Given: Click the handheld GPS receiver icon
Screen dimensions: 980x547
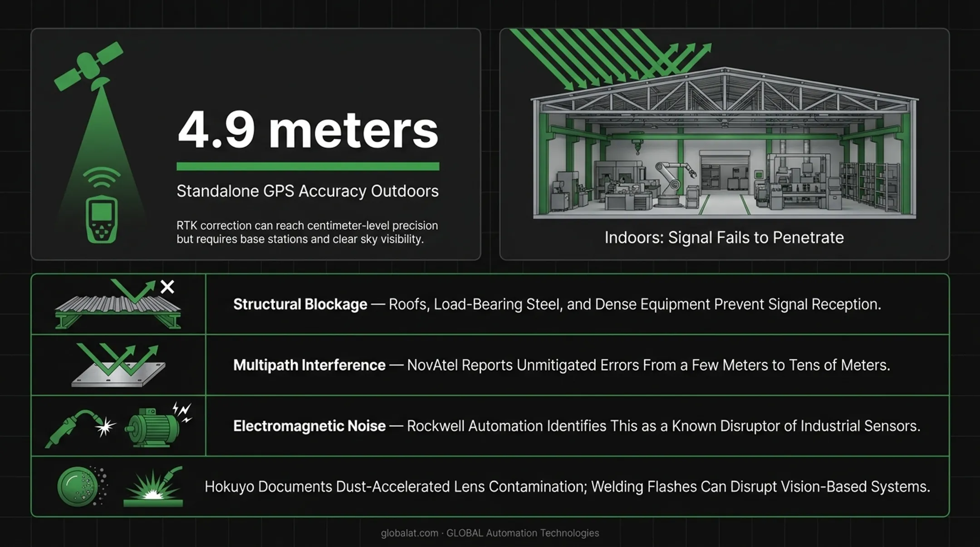Looking at the screenshot, I should pyautogui.click(x=102, y=219).
